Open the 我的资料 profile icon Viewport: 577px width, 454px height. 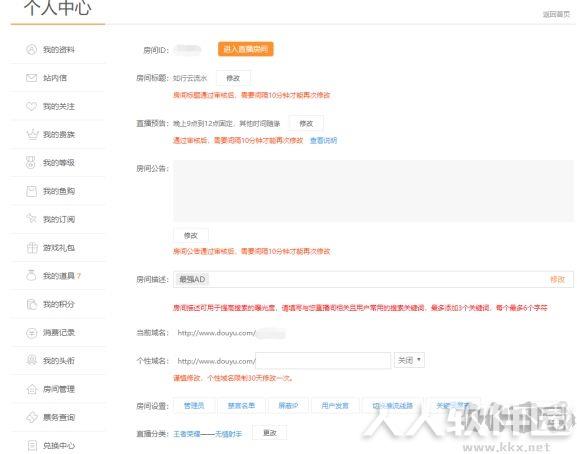[31, 49]
